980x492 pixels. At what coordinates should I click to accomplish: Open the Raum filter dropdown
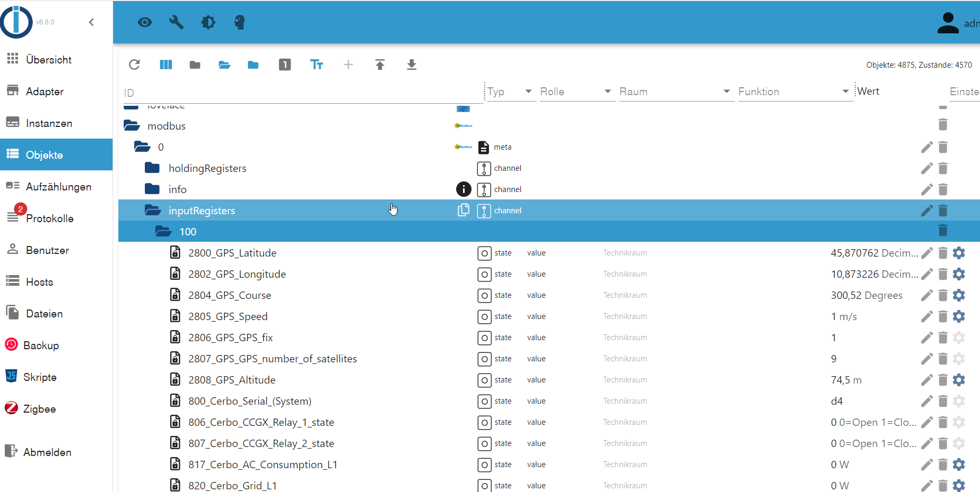click(x=676, y=92)
